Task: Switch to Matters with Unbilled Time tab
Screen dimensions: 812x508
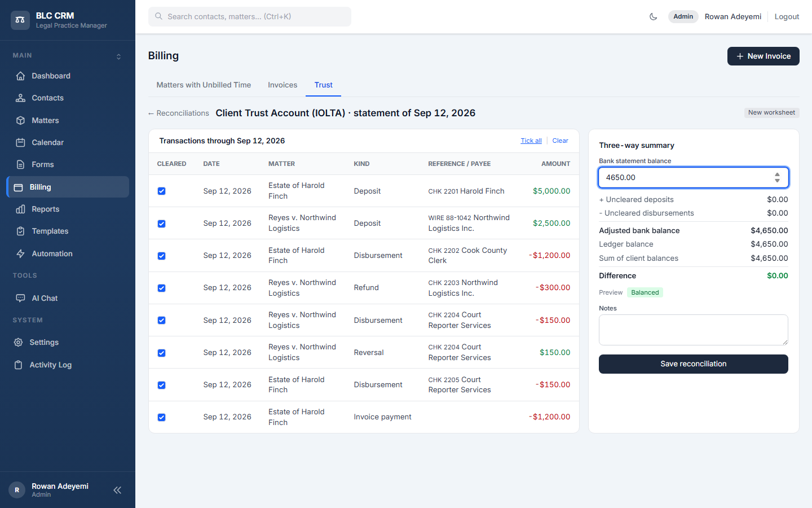Action: [204, 85]
